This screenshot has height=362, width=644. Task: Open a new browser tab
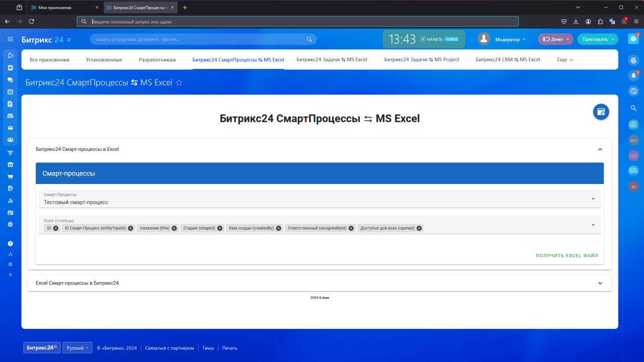[x=185, y=8]
